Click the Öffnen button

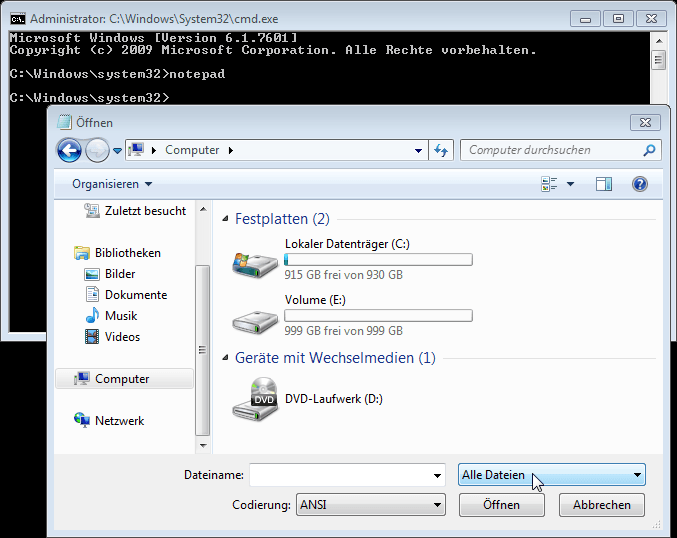pyautogui.click(x=501, y=505)
